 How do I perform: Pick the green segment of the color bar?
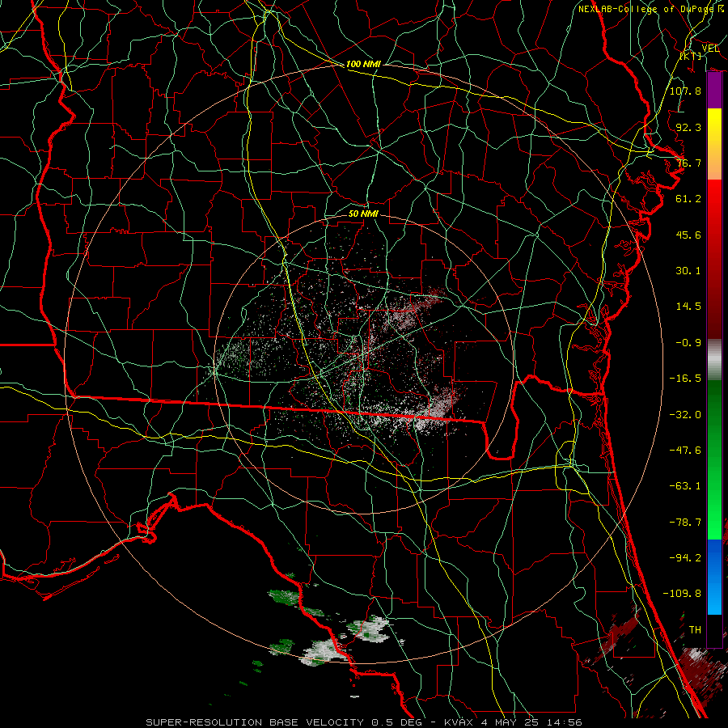pos(714,459)
